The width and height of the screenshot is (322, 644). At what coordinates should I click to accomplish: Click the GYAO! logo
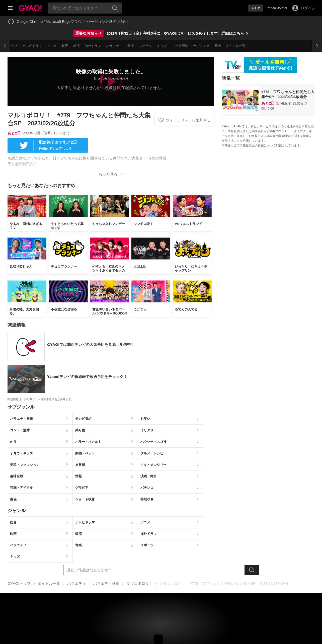pos(30,8)
